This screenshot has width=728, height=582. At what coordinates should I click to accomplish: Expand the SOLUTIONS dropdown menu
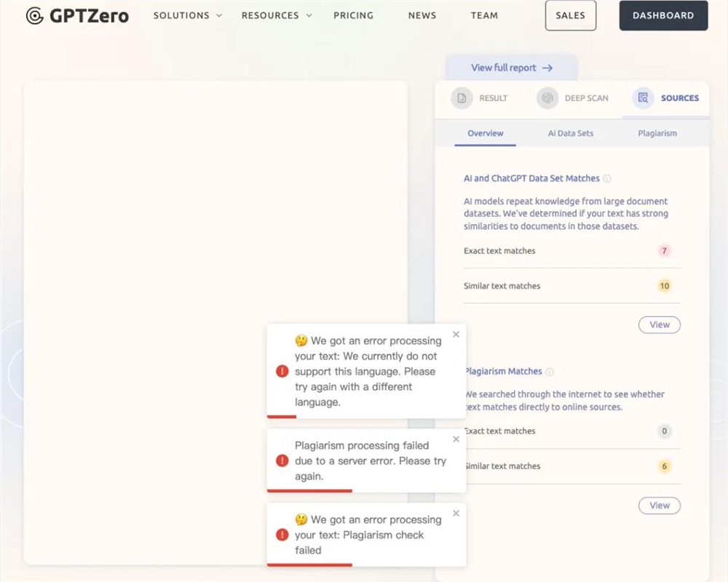click(x=188, y=15)
